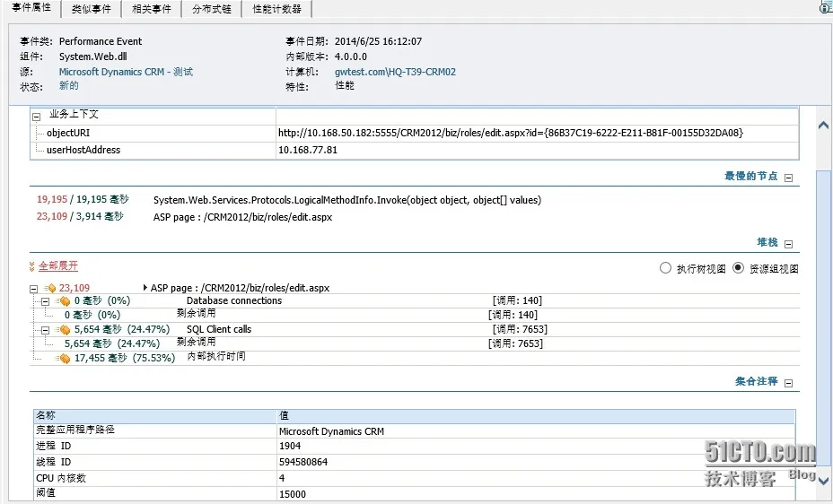833x504 pixels.
Task: Switch to the 相关事件 tab
Action: click(x=152, y=8)
